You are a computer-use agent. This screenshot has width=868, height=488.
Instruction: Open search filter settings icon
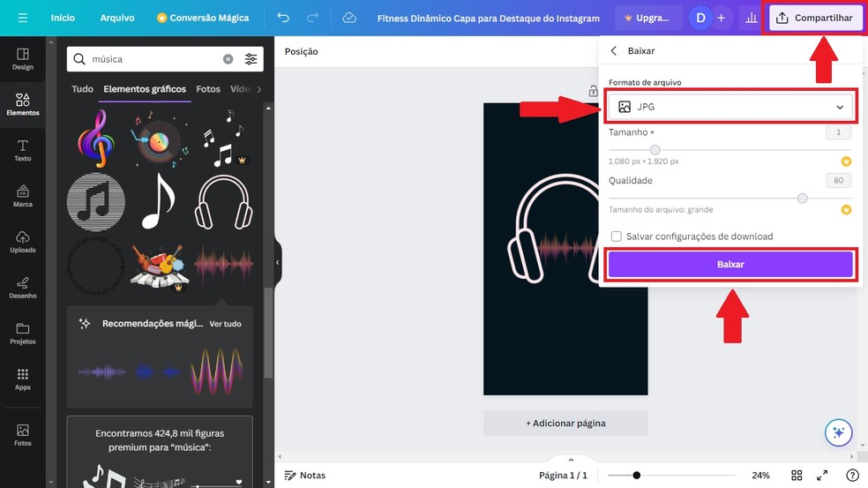251,59
